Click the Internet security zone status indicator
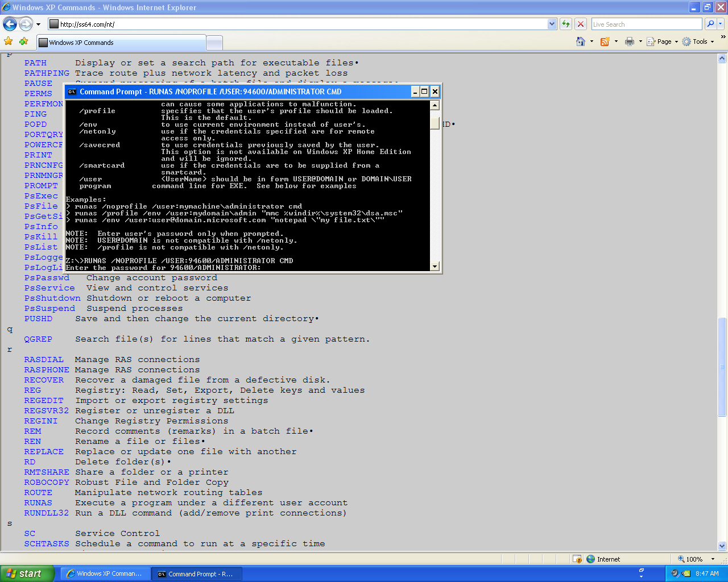Image resolution: width=728 pixels, height=582 pixels. tap(604, 559)
